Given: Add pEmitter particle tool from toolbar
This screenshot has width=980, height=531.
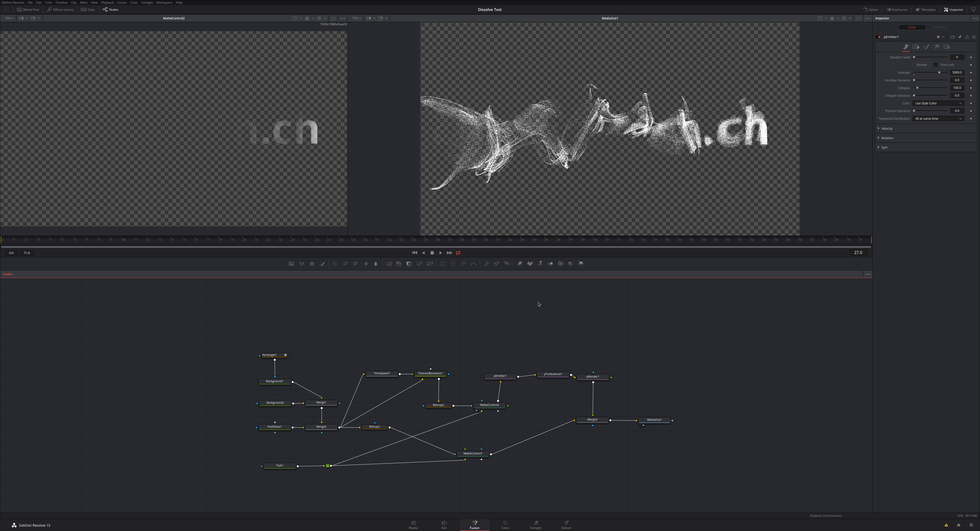Looking at the screenshot, I should [x=486, y=263].
